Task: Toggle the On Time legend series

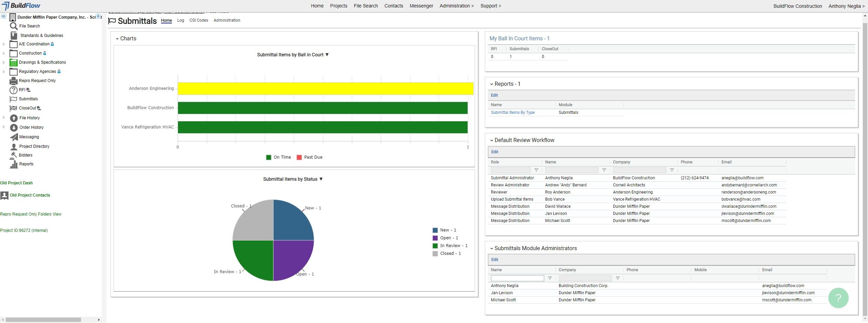Action: click(278, 157)
